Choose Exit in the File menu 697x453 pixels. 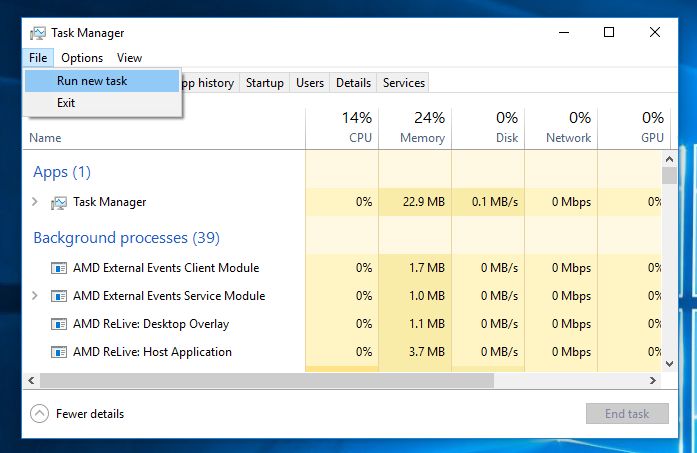tap(66, 102)
